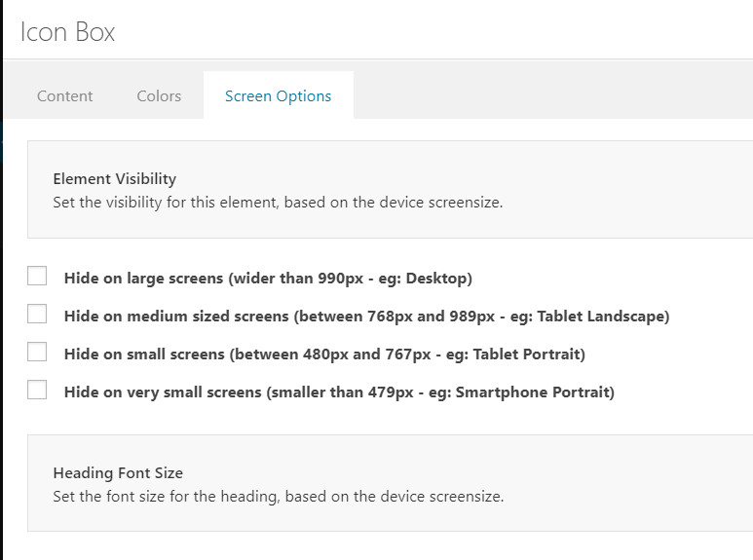Check the Hide on small screens box

click(x=37, y=352)
